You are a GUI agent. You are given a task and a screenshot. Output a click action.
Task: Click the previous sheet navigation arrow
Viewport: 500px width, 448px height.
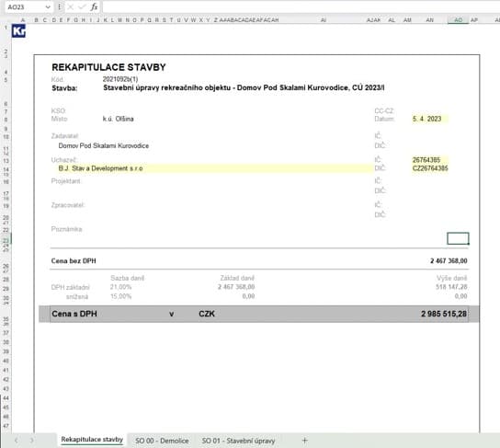click(x=17, y=441)
